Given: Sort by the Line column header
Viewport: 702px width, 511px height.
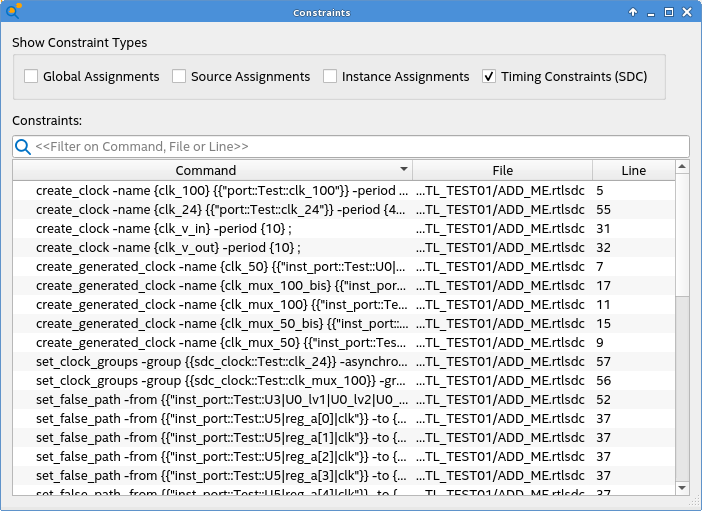Looking at the screenshot, I should [633, 170].
